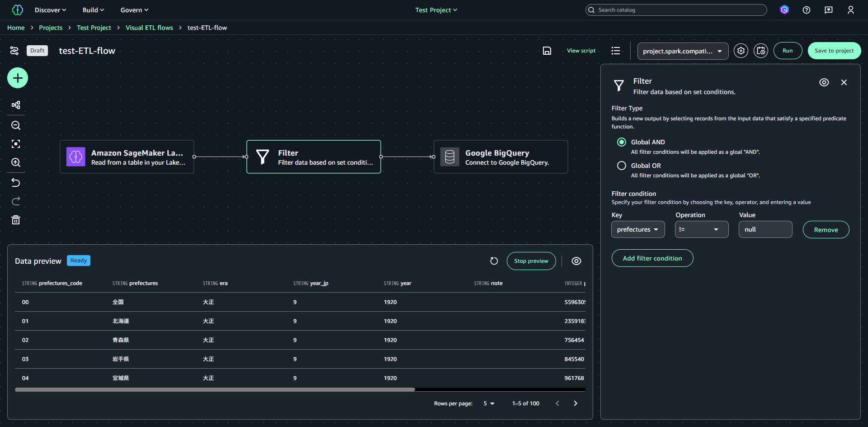The width and height of the screenshot is (868, 427).
Task: Click the test-ETL-flow title
Action: coord(87,51)
